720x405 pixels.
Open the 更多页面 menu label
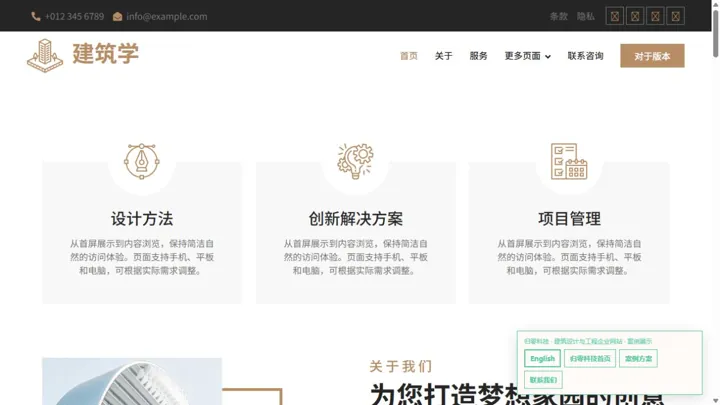(523, 56)
